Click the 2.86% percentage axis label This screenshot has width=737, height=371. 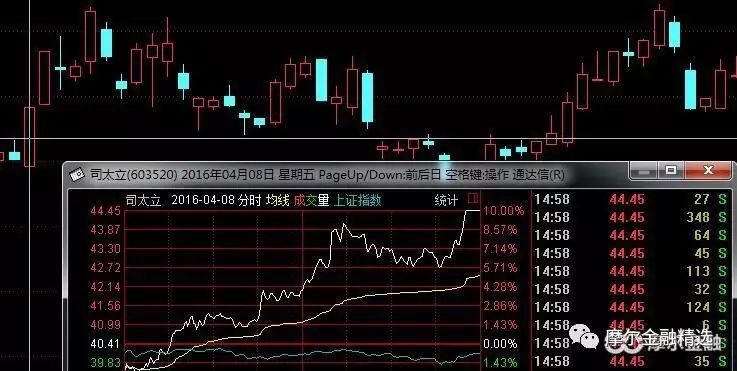point(501,306)
